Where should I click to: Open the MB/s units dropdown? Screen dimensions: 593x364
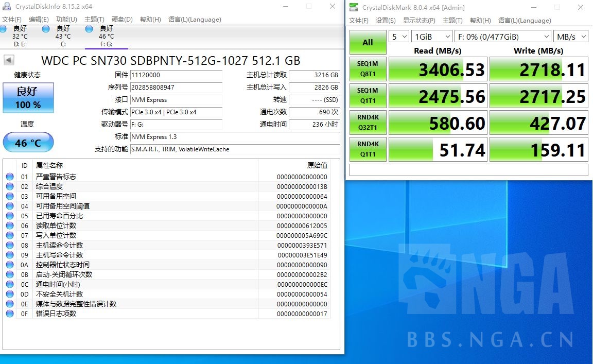[x=570, y=36]
